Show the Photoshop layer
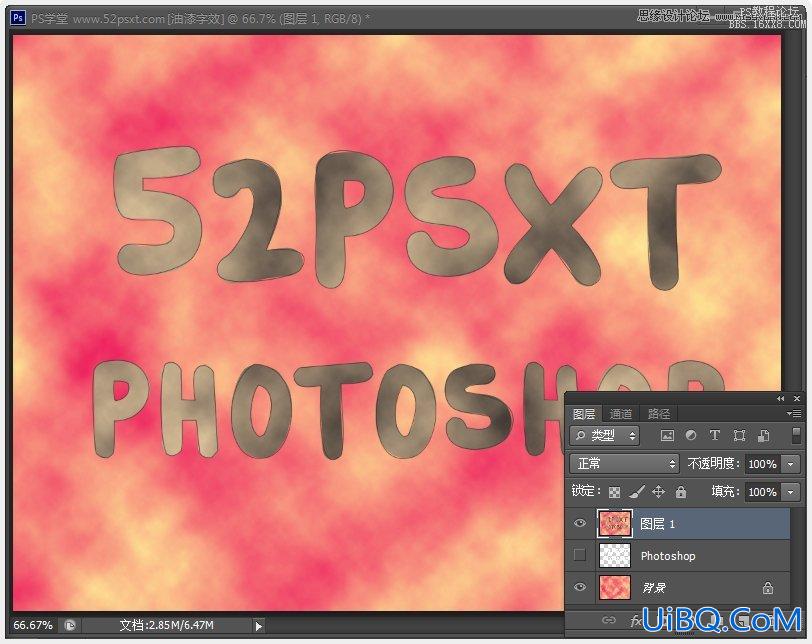The image size is (812, 644). pyautogui.click(x=580, y=555)
